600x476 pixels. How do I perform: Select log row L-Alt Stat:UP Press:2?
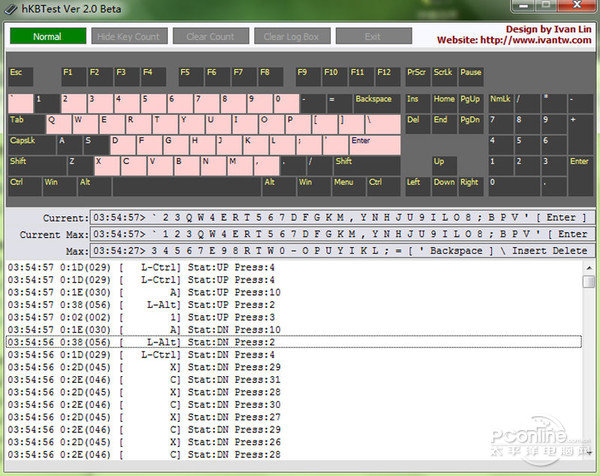[x=294, y=305]
